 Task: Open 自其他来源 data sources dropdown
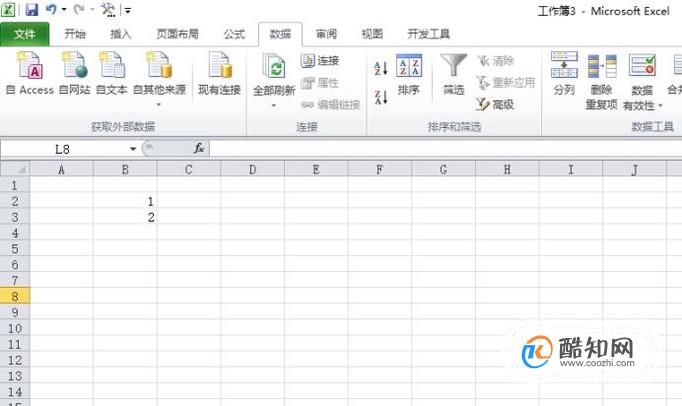[159, 78]
